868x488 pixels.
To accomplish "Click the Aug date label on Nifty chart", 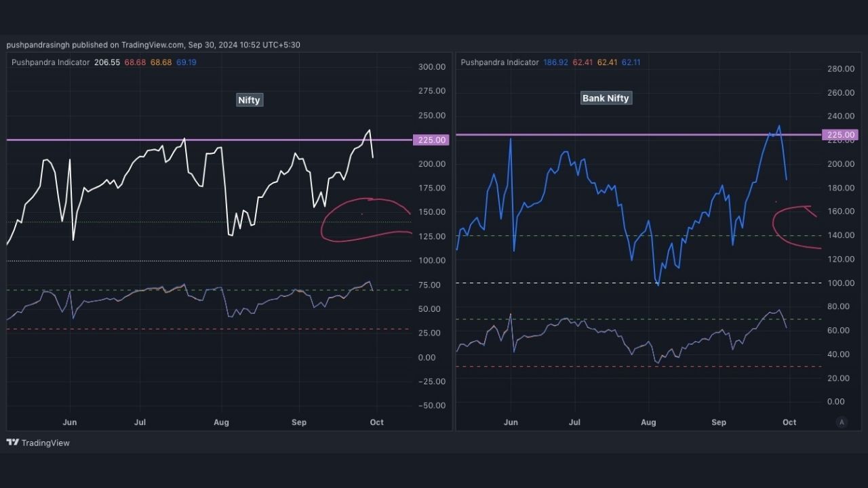I will pos(221,422).
